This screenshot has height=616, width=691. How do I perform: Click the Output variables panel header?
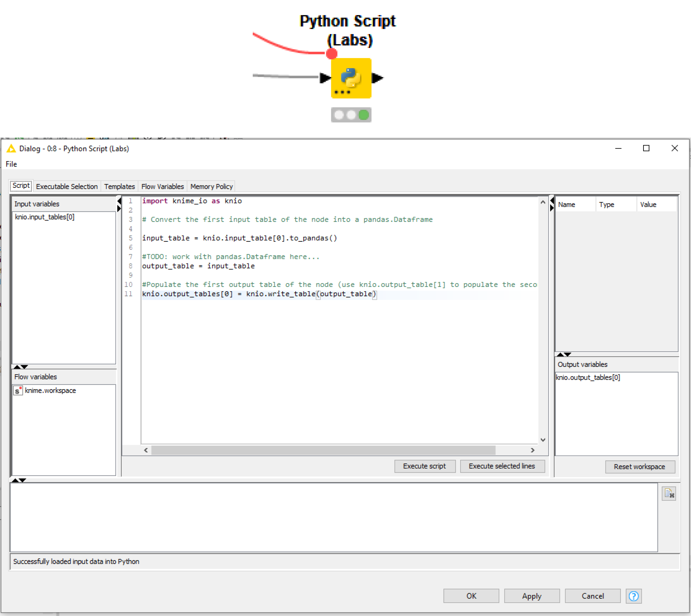[x=616, y=364]
